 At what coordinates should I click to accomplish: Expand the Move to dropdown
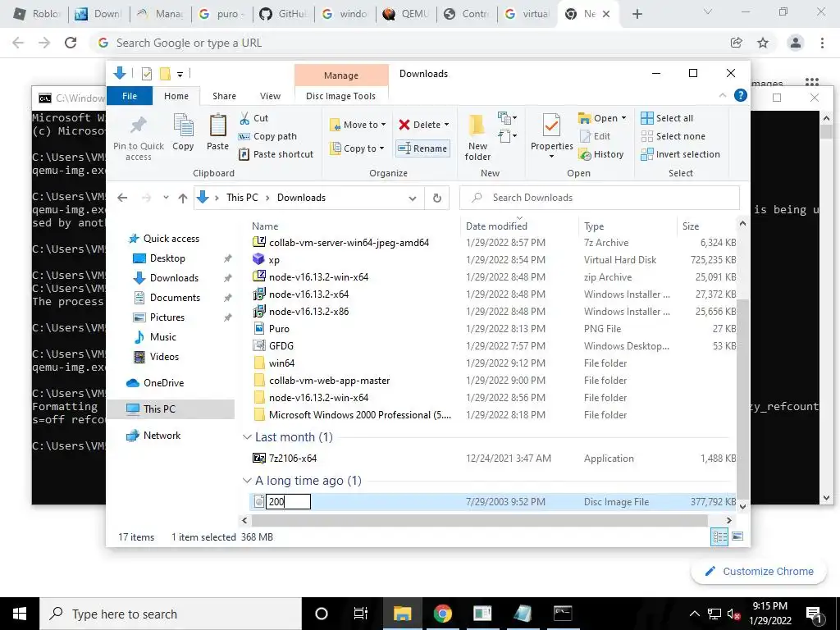click(384, 125)
